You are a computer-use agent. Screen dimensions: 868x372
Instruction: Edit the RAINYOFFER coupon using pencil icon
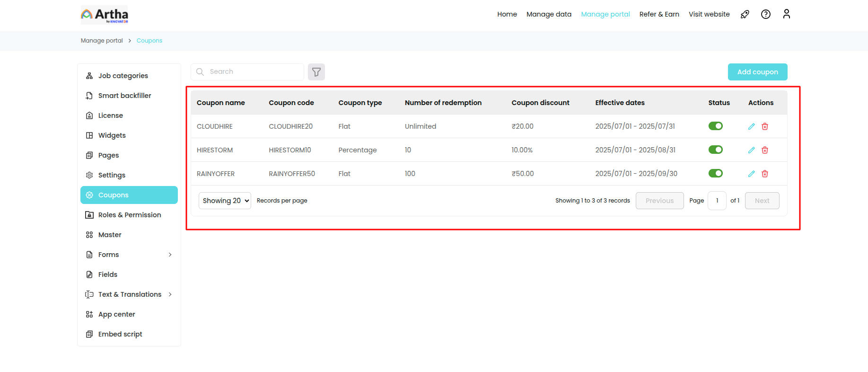pos(751,174)
